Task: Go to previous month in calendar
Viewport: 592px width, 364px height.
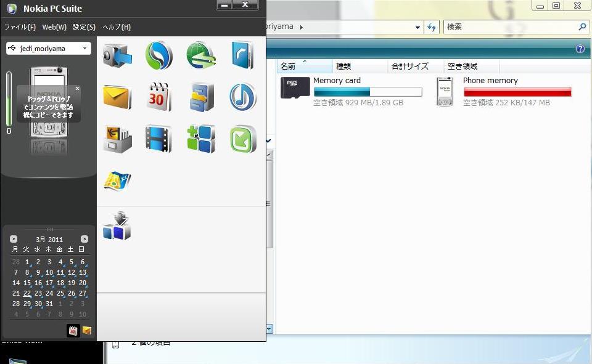Action: pos(14,239)
